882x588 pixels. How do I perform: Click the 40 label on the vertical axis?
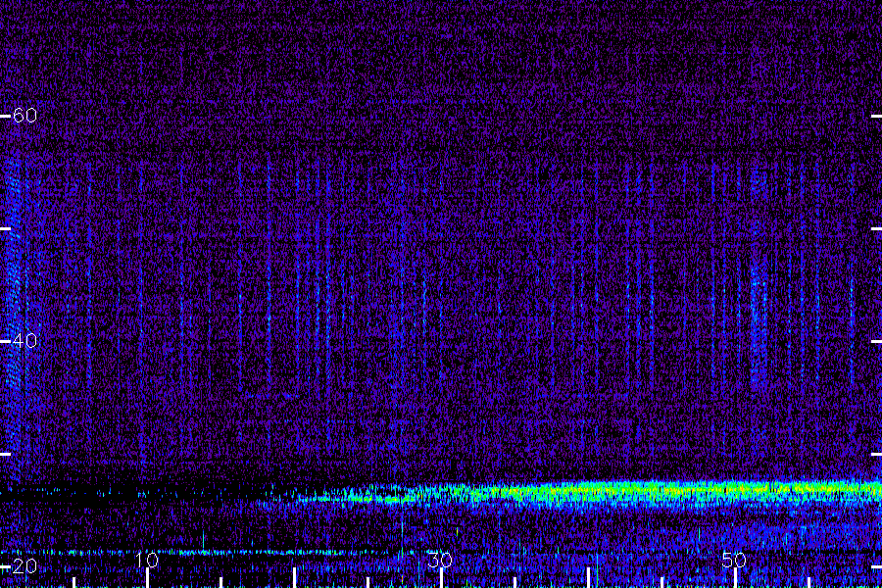click(x=24, y=340)
